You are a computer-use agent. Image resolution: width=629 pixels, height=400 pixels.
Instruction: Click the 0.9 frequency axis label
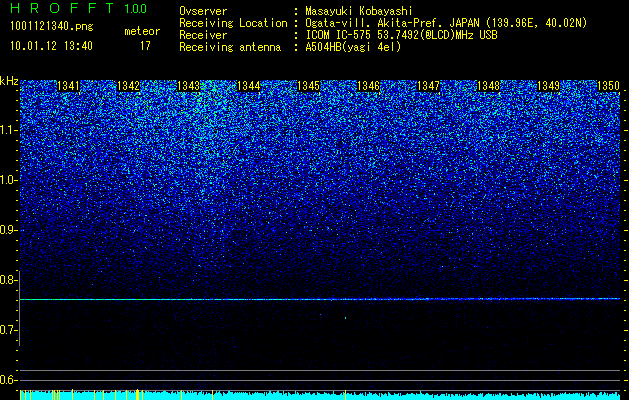click(8, 230)
